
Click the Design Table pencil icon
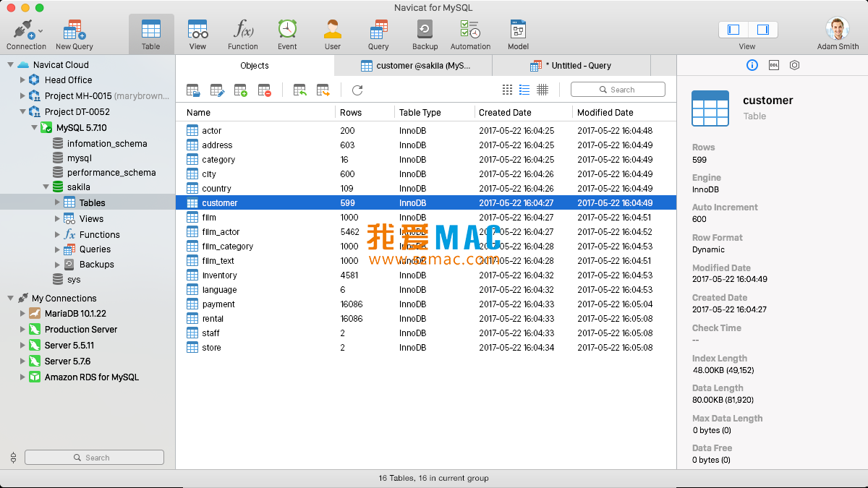pyautogui.click(x=217, y=90)
